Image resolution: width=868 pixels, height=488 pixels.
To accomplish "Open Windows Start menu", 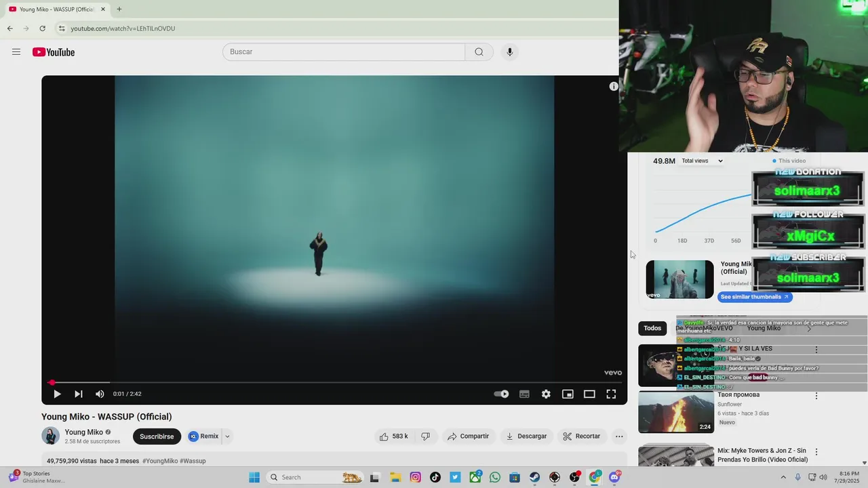I will (x=254, y=477).
